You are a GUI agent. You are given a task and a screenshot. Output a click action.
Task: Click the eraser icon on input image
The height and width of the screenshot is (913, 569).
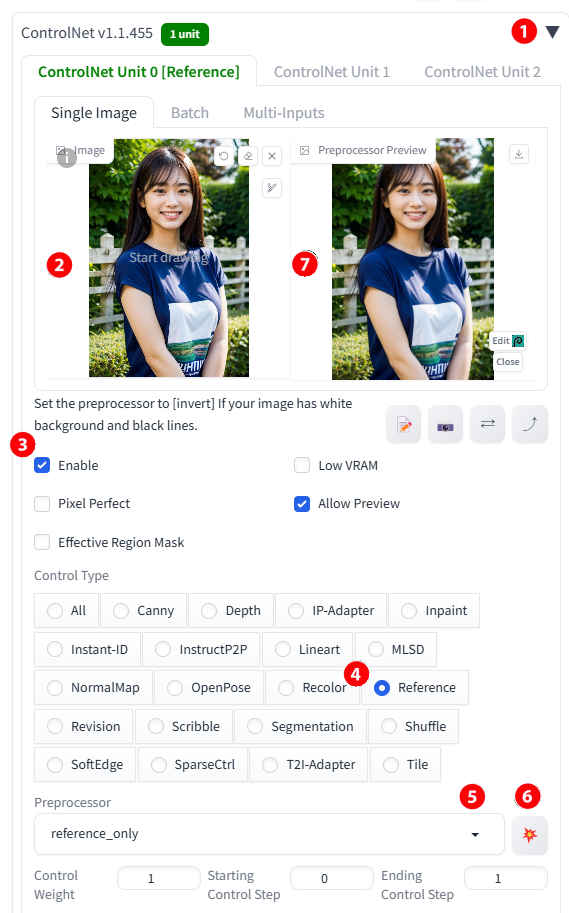click(248, 156)
